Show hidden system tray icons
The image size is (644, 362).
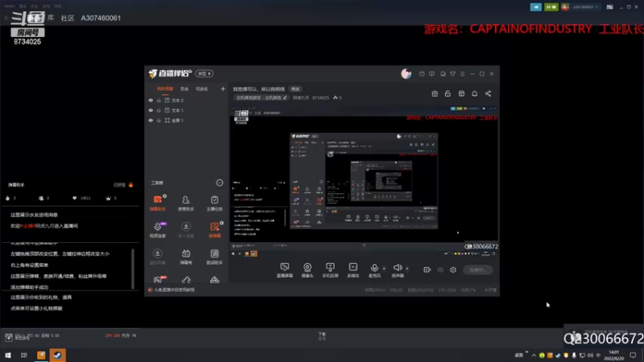[x=534, y=355]
